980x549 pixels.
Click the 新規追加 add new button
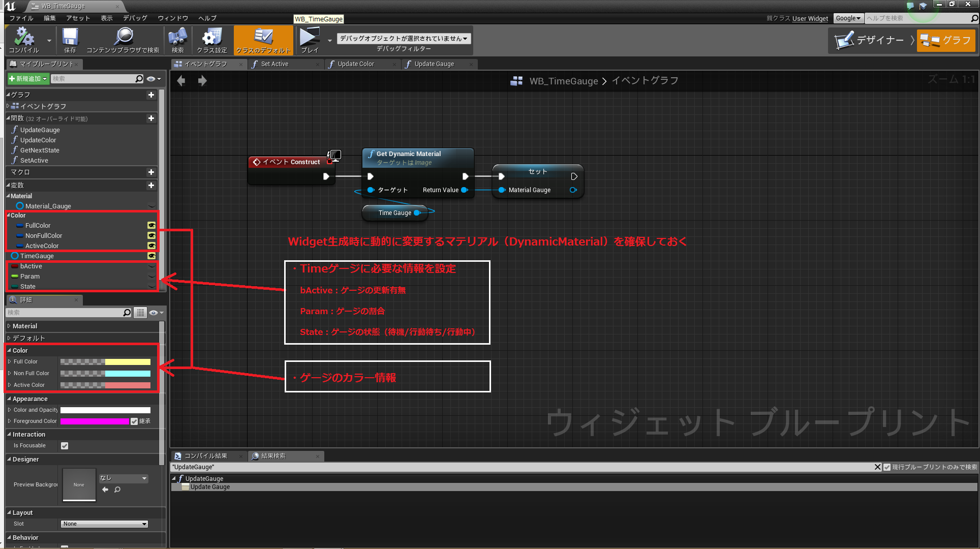pos(28,79)
